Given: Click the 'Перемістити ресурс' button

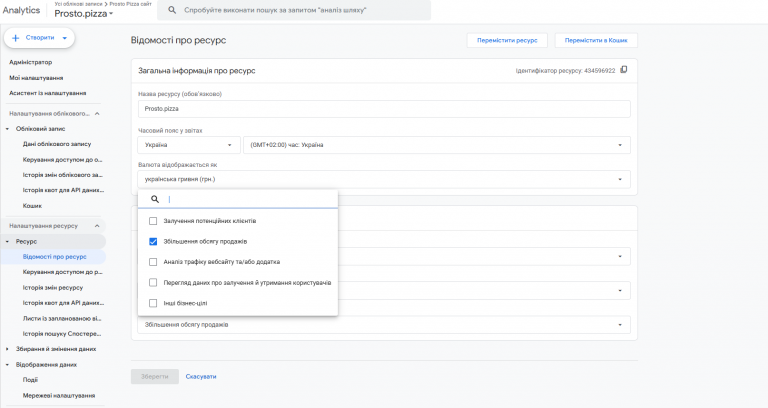Looking at the screenshot, I should (x=507, y=41).
